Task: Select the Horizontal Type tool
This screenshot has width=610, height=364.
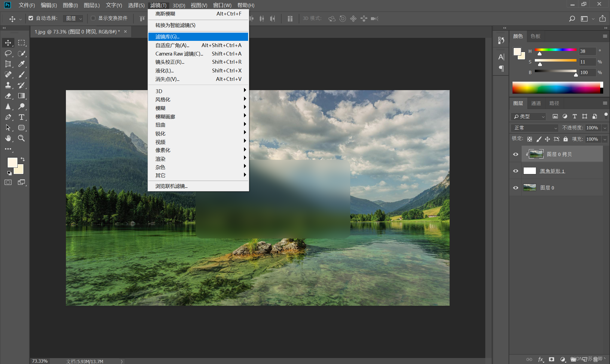Action: [22, 117]
